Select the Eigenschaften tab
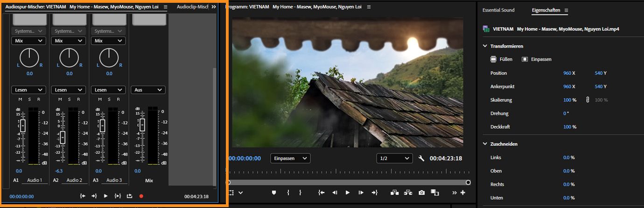The width and height of the screenshot is (644, 208). [546, 10]
